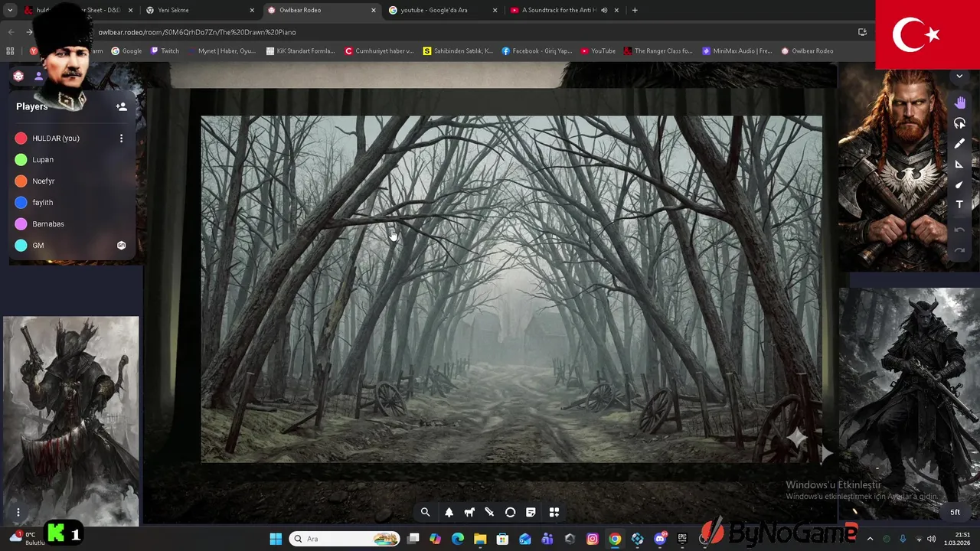The height and width of the screenshot is (551, 980).
Task: Open the Facebook bookmark
Action: (537, 51)
